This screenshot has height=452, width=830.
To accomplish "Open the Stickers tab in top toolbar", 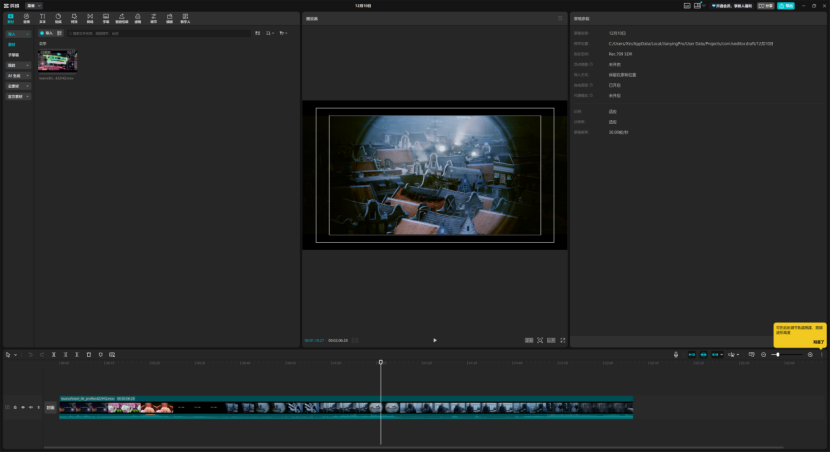I will coord(59,18).
